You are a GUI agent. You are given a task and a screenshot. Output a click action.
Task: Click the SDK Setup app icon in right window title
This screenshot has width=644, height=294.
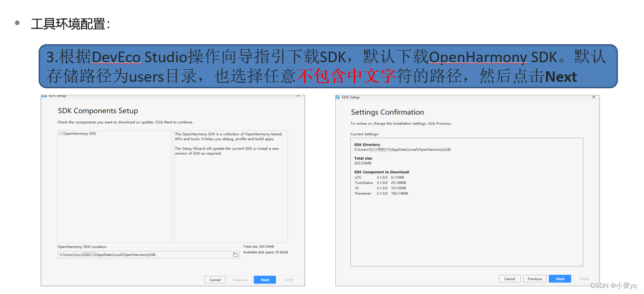click(338, 97)
